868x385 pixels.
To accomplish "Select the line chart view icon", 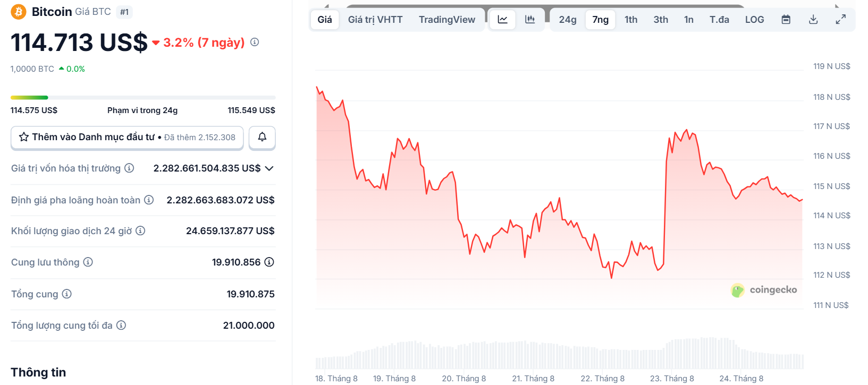I will (502, 19).
